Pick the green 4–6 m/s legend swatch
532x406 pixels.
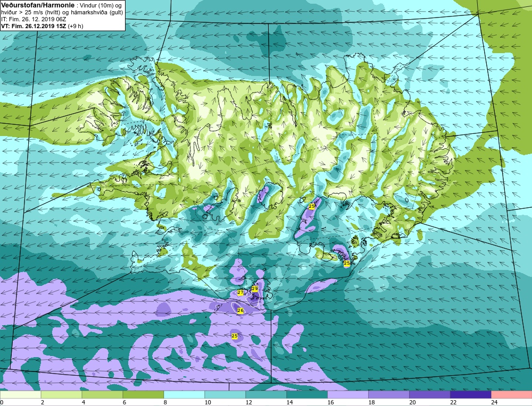click(102, 395)
